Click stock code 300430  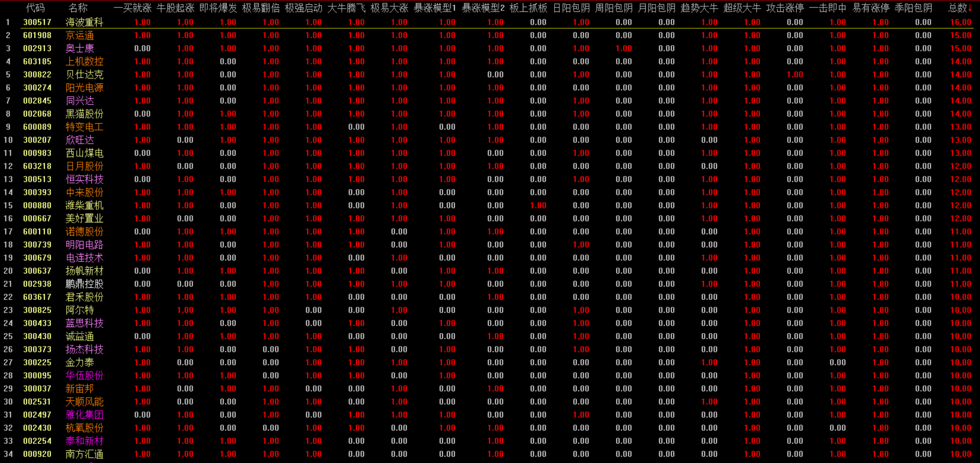coord(37,336)
